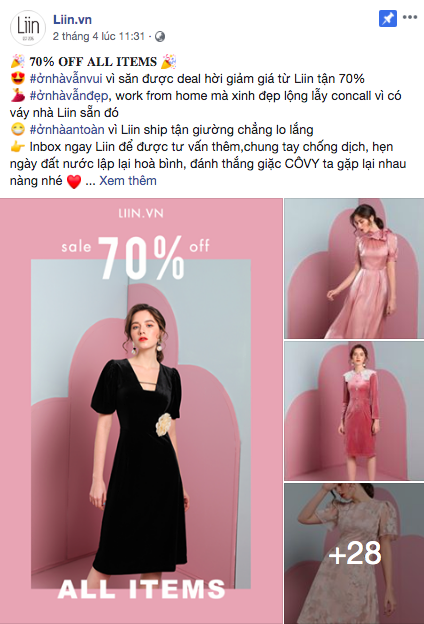Click the #ởnhàvẫnvui hashtag

[x=66, y=78]
